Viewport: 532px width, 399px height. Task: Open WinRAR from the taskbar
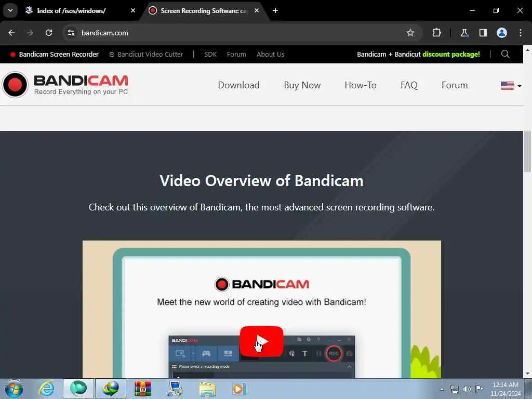point(143,389)
